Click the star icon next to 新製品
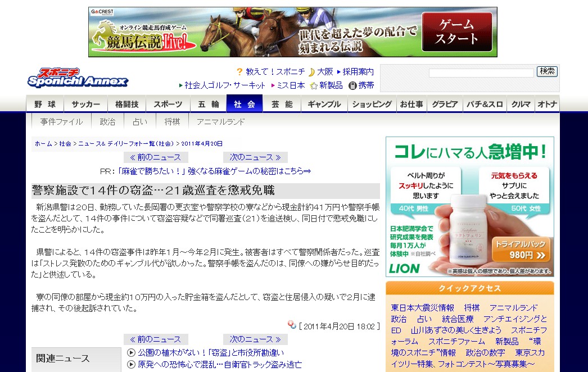The height and width of the screenshot is (372, 588). (x=314, y=86)
